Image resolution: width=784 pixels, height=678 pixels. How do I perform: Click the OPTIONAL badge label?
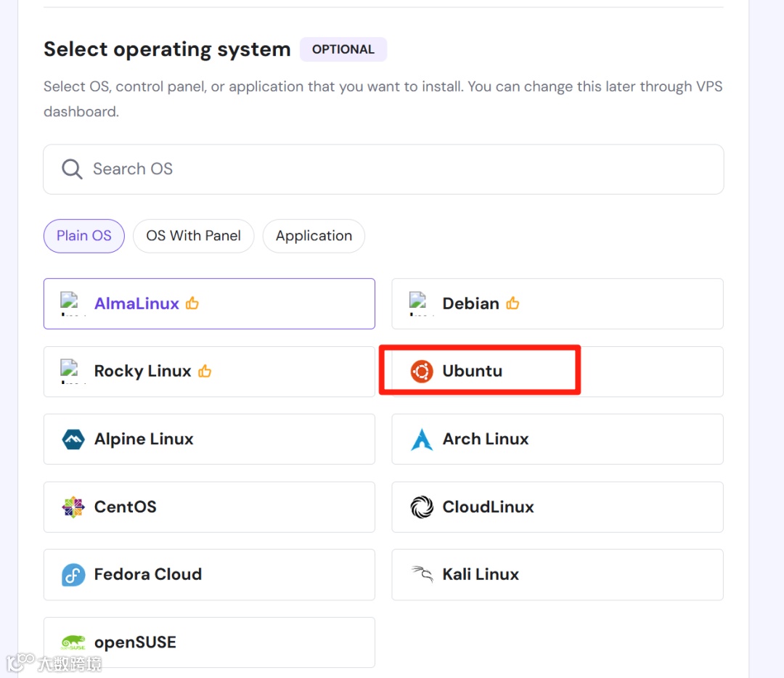(x=343, y=49)
